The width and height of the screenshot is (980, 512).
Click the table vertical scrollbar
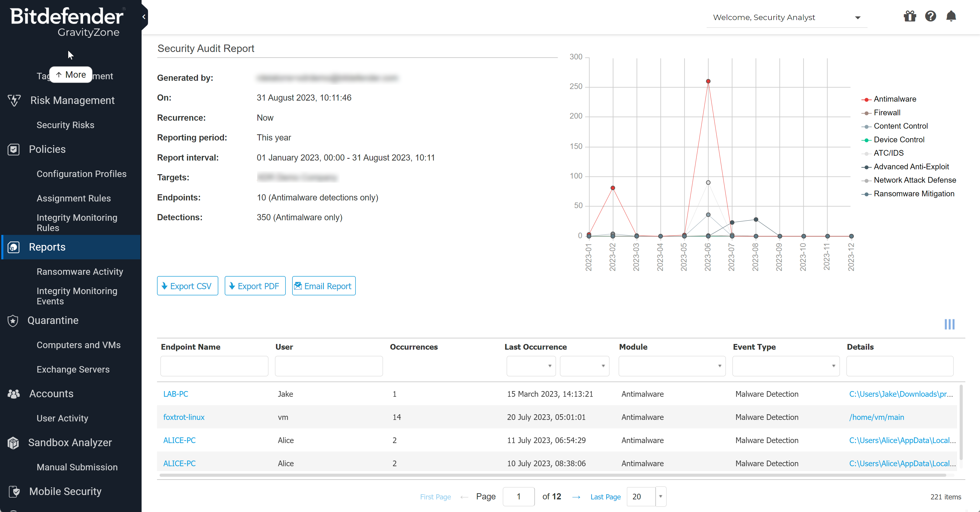961,422
